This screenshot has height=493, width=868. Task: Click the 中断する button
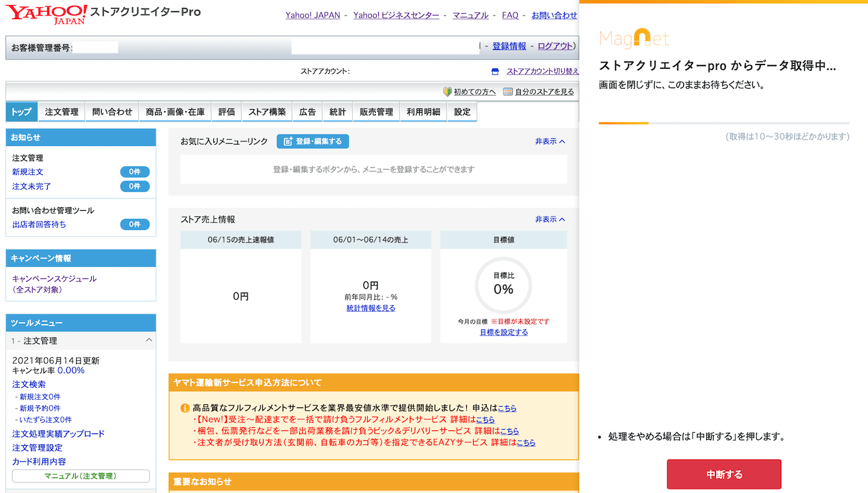pyautogui.click(x=724, y=474)
